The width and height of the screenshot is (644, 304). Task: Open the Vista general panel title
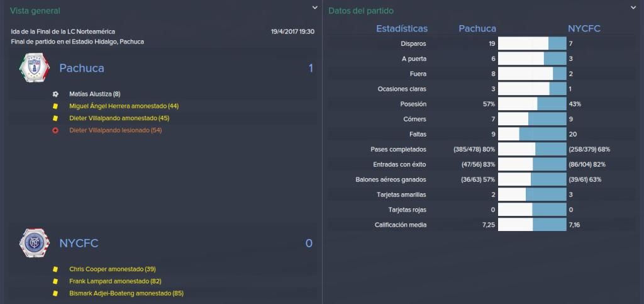coord(35,11)
